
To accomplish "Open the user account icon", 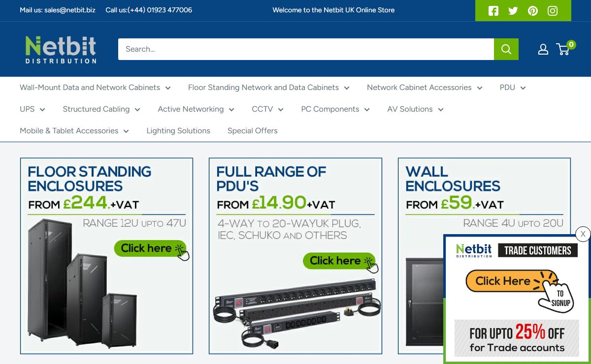I will (x=543, y=49).
